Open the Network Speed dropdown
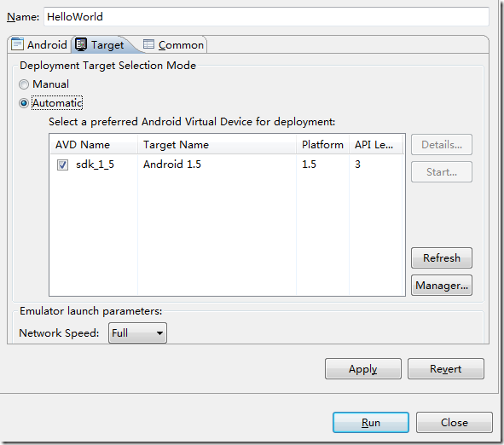The image size is (504, 445). tap(137, 332)
